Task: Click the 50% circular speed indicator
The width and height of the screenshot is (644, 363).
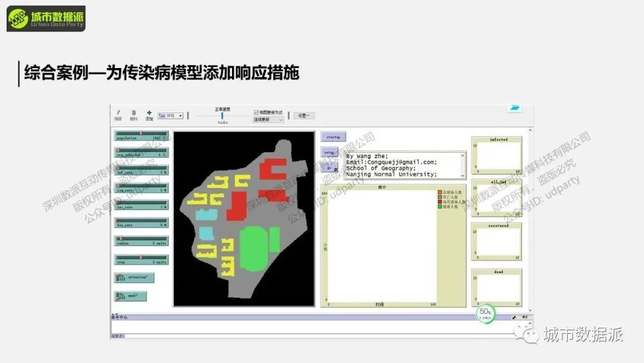Action: point(485,313)
